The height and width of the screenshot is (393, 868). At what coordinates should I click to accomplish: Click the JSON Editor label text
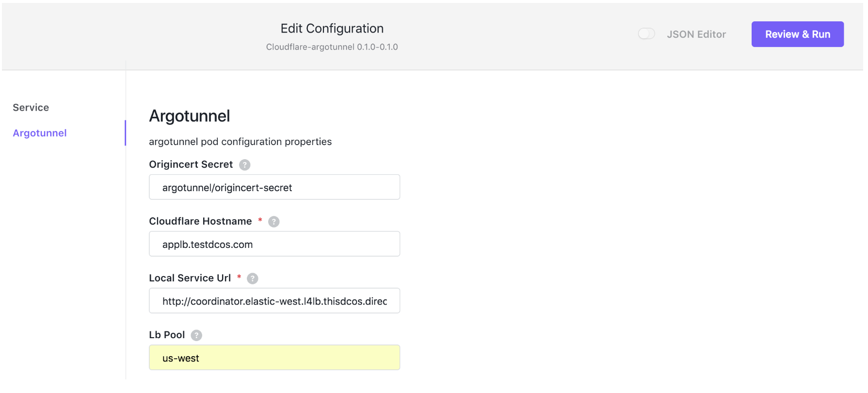696,34
